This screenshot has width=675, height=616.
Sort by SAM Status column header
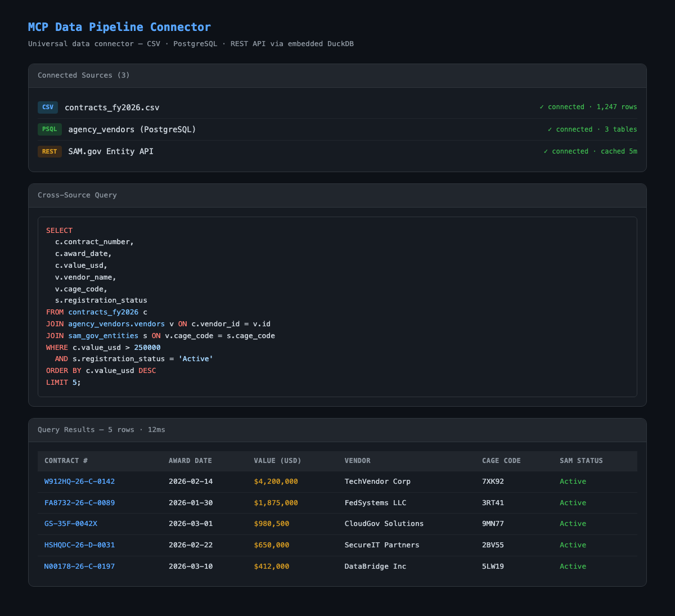[x=581, y=461]
